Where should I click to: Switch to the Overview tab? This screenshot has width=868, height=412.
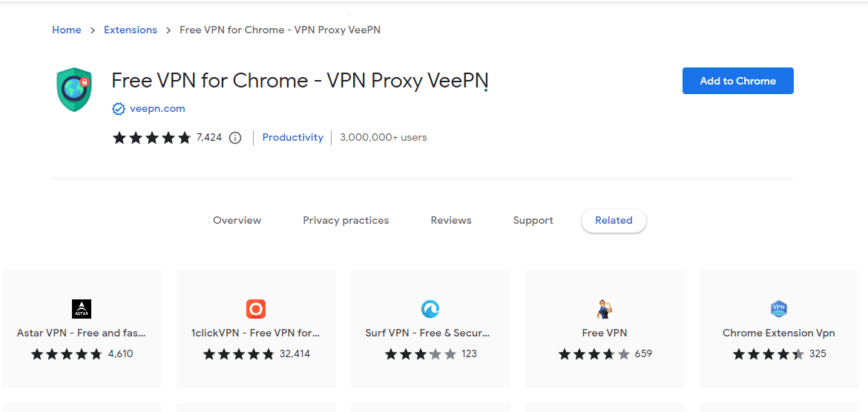point(237,220)
